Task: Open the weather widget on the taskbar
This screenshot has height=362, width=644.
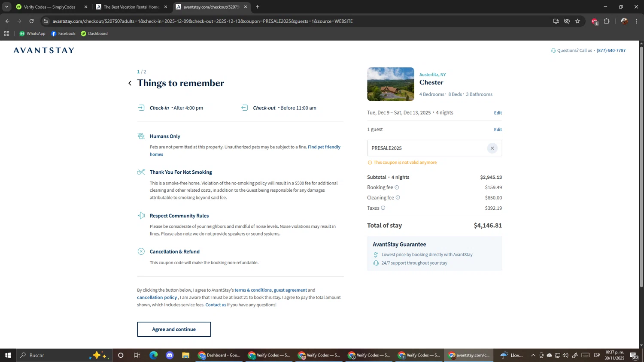Action: coord(511,355)
